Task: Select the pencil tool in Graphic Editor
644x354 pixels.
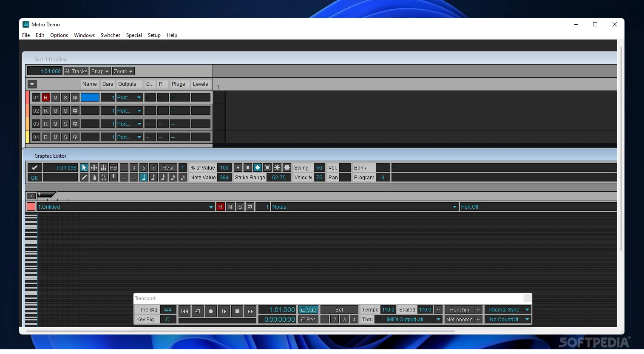Action: (x=84, y=177)
